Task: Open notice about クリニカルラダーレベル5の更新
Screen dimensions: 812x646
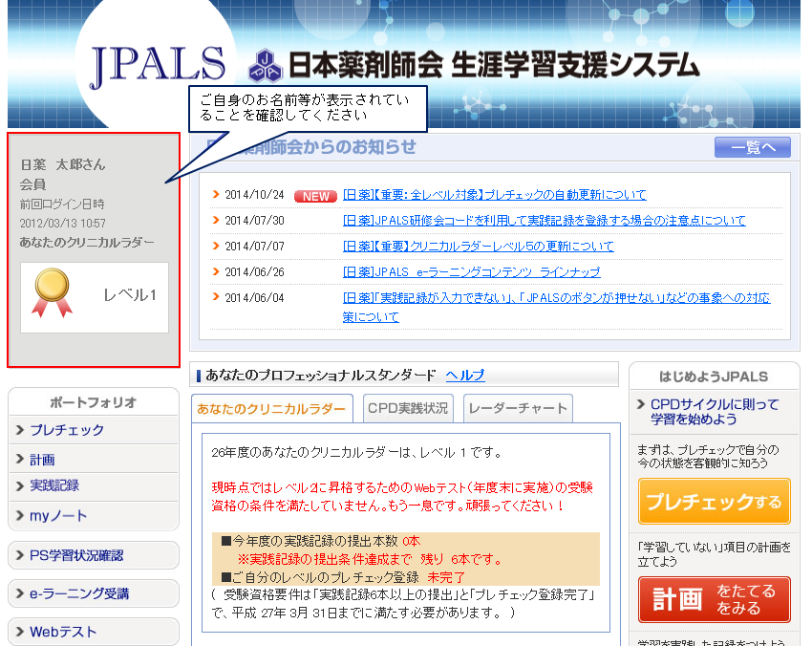Action: (478, 246)
